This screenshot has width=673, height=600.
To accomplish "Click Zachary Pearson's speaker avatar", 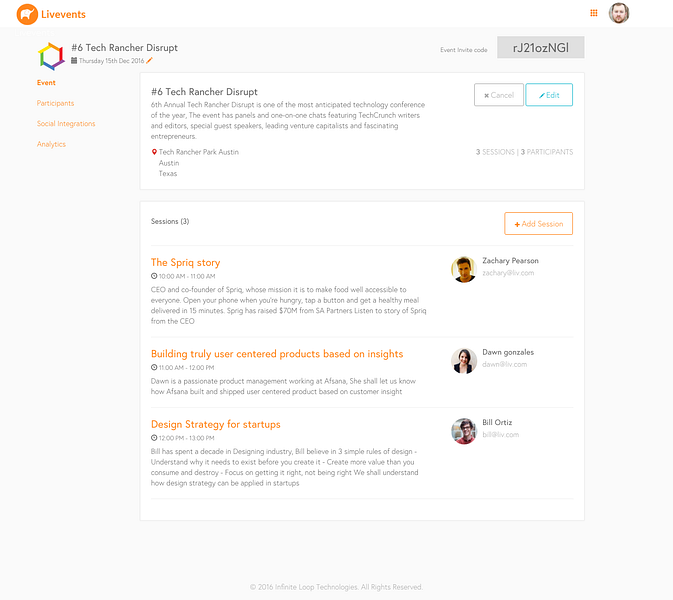I will [464, 270].
